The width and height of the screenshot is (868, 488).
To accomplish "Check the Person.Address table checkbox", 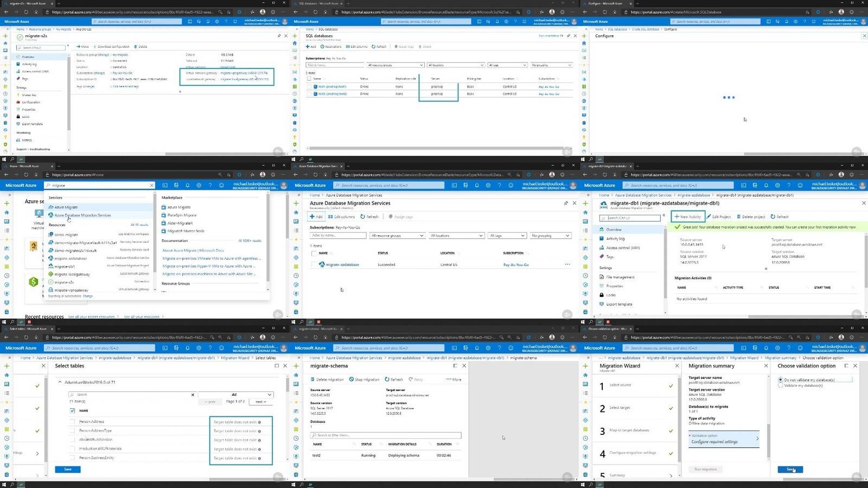I will [72, 421].
